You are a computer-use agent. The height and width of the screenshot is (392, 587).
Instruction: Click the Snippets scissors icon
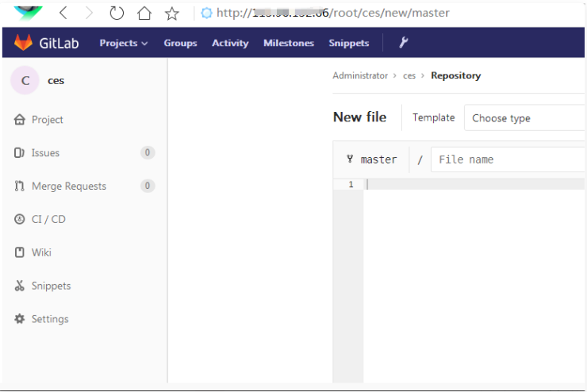pyautogui.click(x=20, y=286)
